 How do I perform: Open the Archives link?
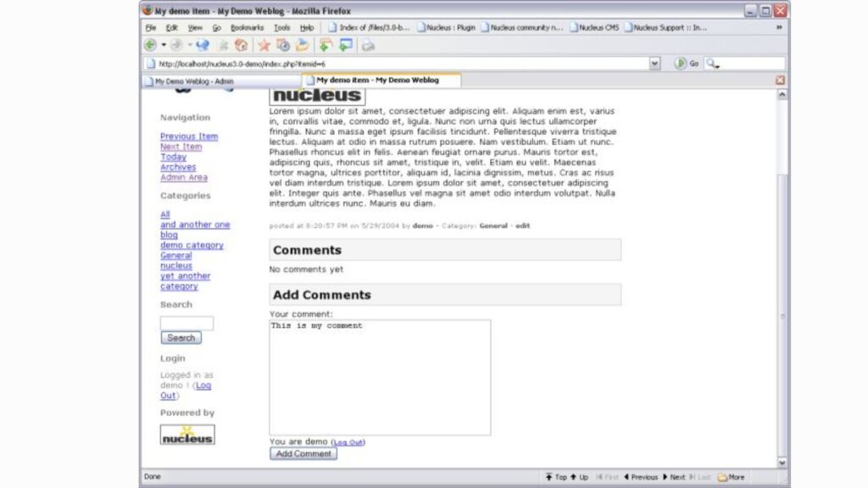pos(178,167)
